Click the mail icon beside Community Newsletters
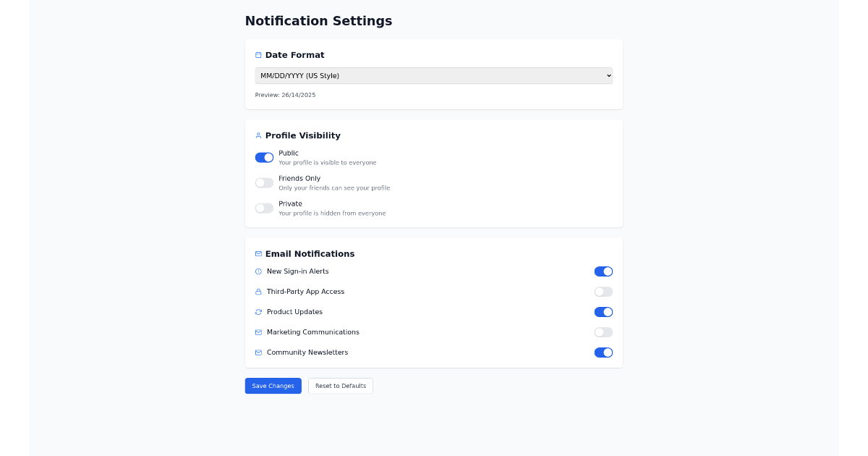 pos(258,352)
